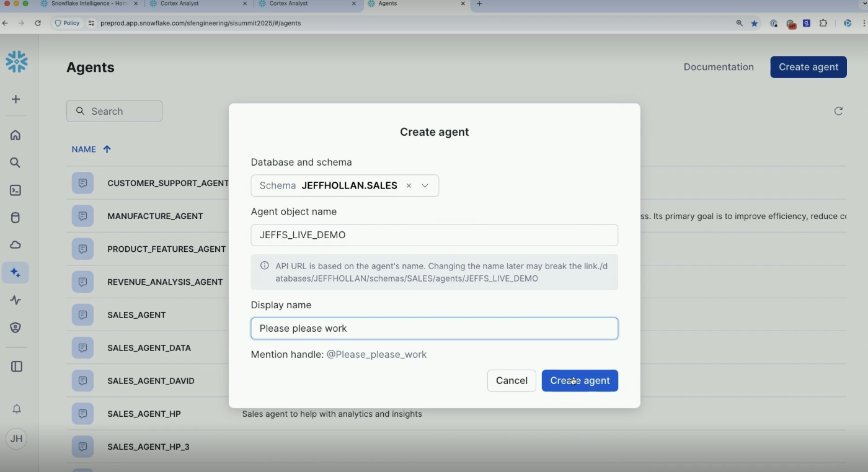
Task: Open the plus create menu in sidebar
Action: click(16, 99)
